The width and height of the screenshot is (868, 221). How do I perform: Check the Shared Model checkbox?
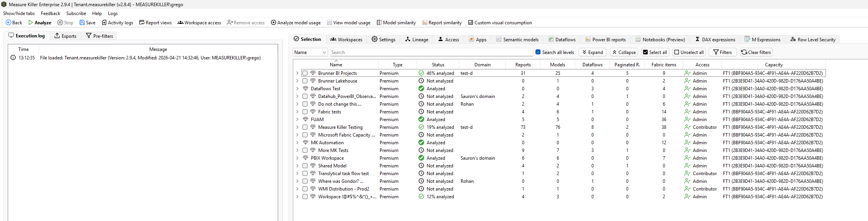click(305, 165)
